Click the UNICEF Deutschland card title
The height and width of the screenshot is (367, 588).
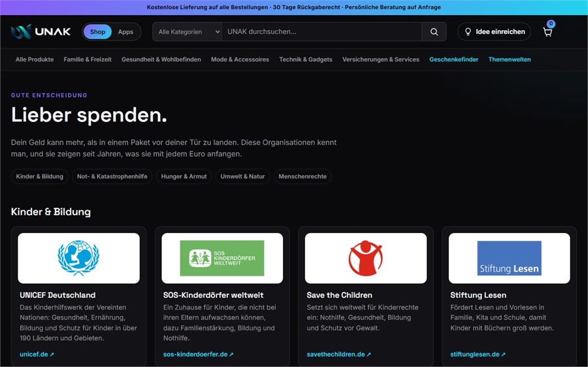(x=57, y=295)
